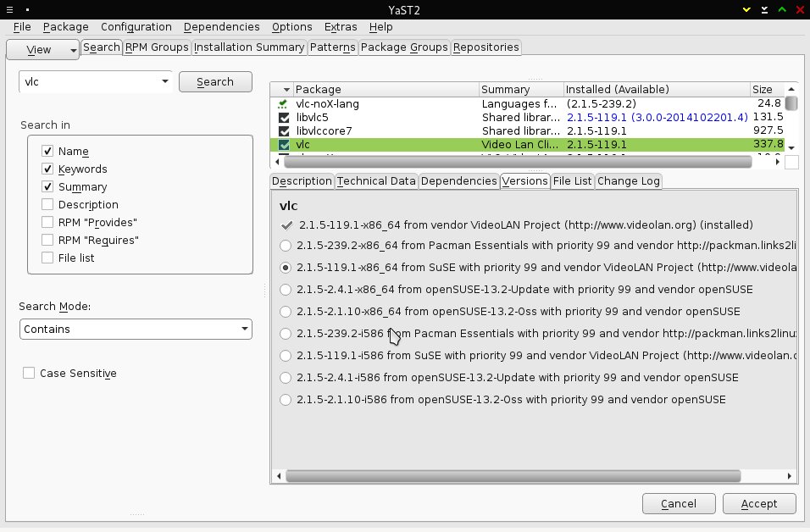This screenshot has height=532, width=810.
Task: Open the Dependencies menu
Action: pyautogui.click(x=222, y=27)
